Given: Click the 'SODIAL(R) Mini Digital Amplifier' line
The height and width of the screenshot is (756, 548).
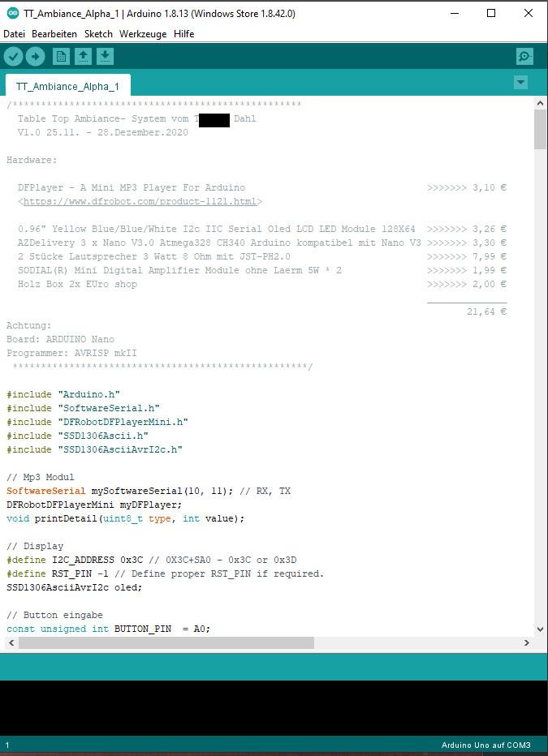Looking at the screenshot, I should pos(179,270).
